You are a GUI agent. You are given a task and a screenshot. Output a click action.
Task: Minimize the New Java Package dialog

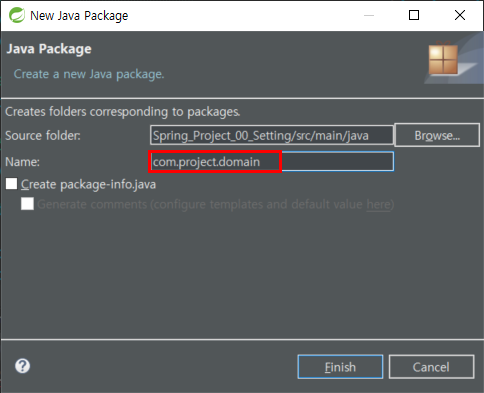[369, 15]
